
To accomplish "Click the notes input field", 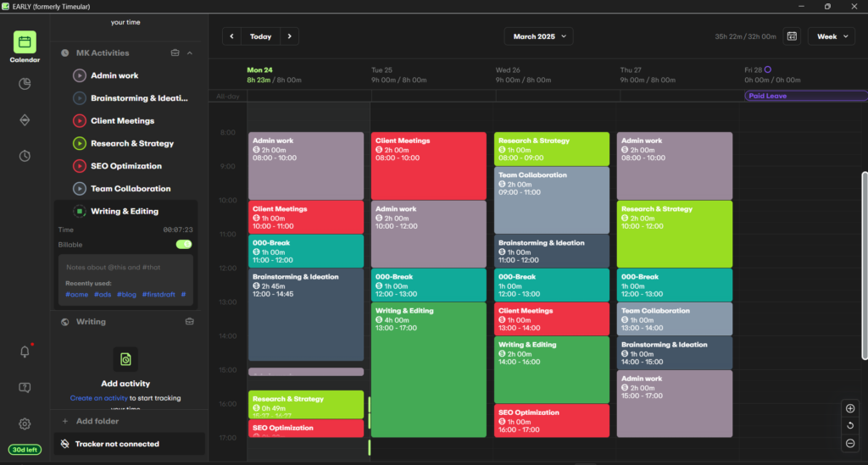I will [x=125, y=268].
